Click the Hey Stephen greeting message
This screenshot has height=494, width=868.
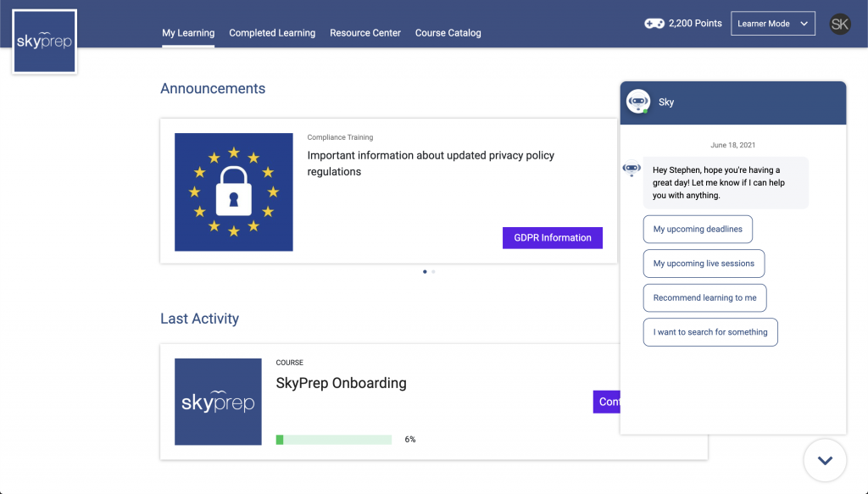pos(726,182)
